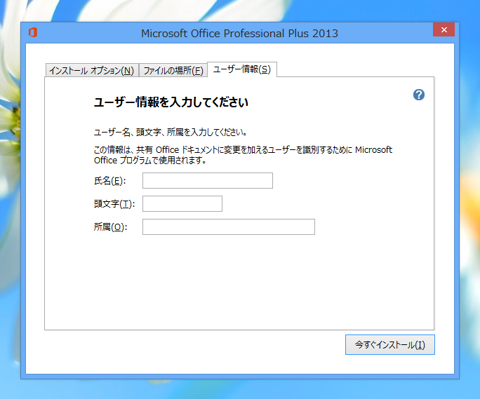Click the 所属(O): label
Screen dimensions: 480x399
click(x=110, y=227)
